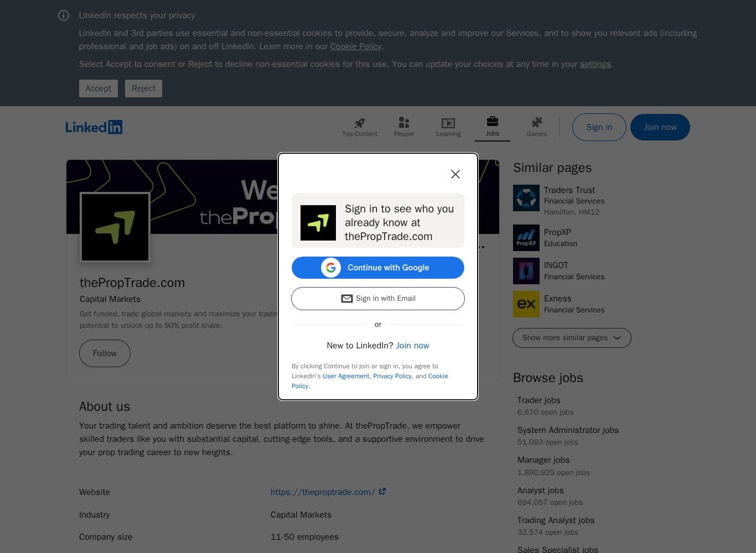The width and height of the screenshot is (756, 553).
Task: Click the About us heading
Action: click(105, 406)
